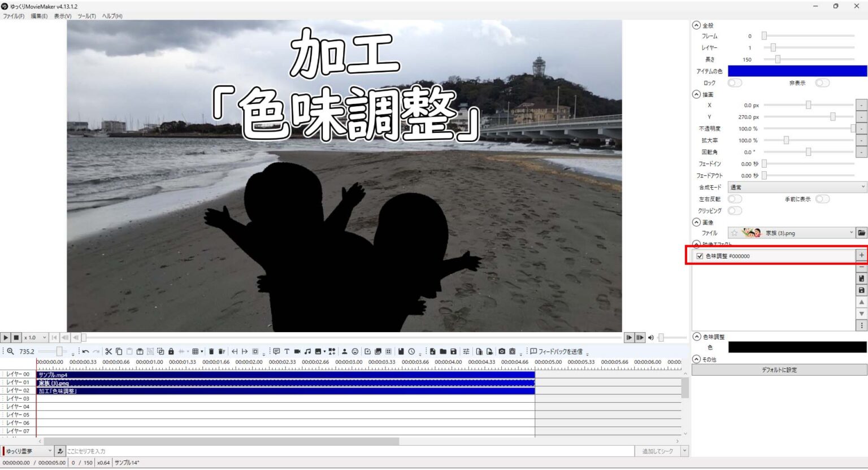Enable the 左右反転 toggle
868x470 pixels.
[x=735, y=199]
